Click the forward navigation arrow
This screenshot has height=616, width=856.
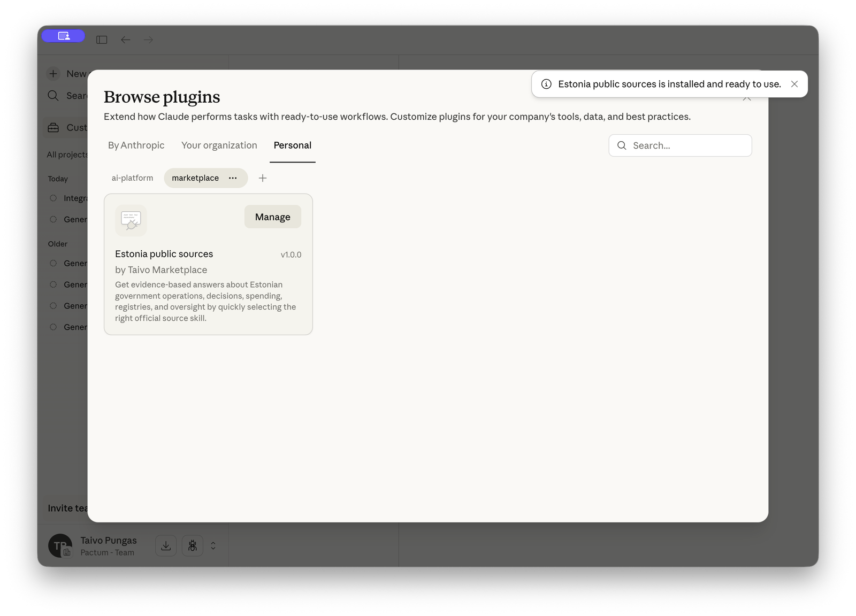(148, 40)
